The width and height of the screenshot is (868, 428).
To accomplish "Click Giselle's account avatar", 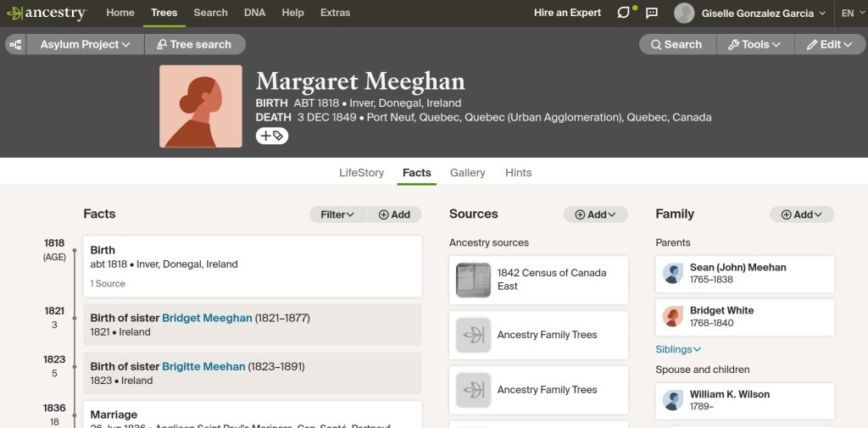I will (x=684, y=13).
